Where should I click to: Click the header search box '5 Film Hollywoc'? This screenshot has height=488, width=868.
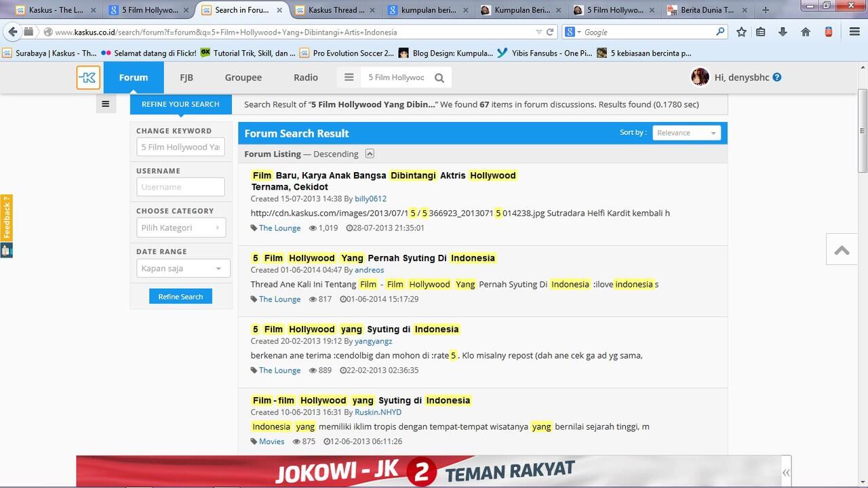point(396,77)
